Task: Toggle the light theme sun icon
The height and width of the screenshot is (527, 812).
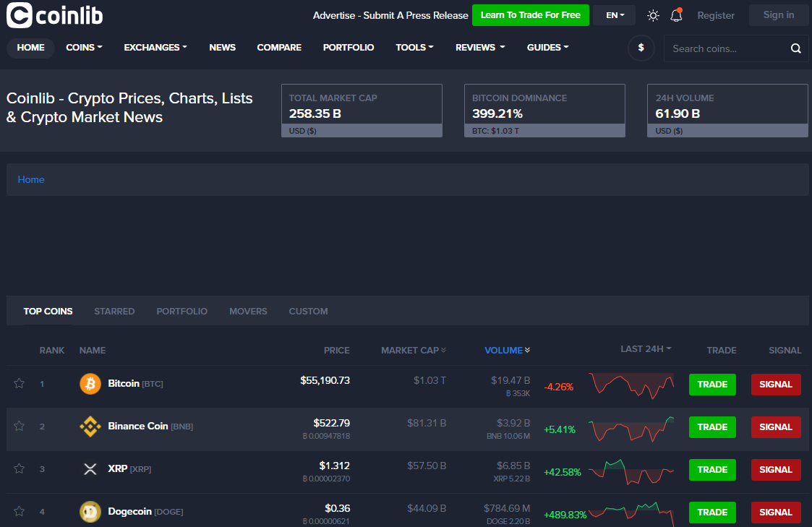Action: (x=653, y=15)
